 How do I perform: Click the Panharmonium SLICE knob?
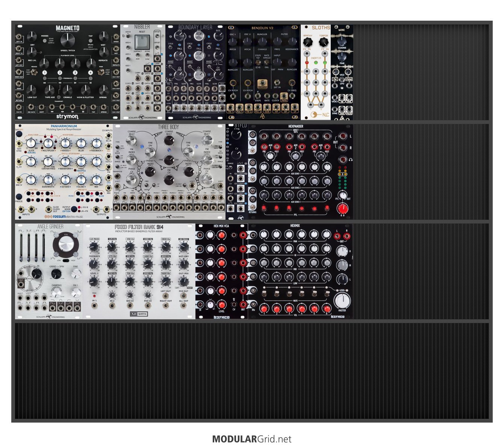point(31,143)
